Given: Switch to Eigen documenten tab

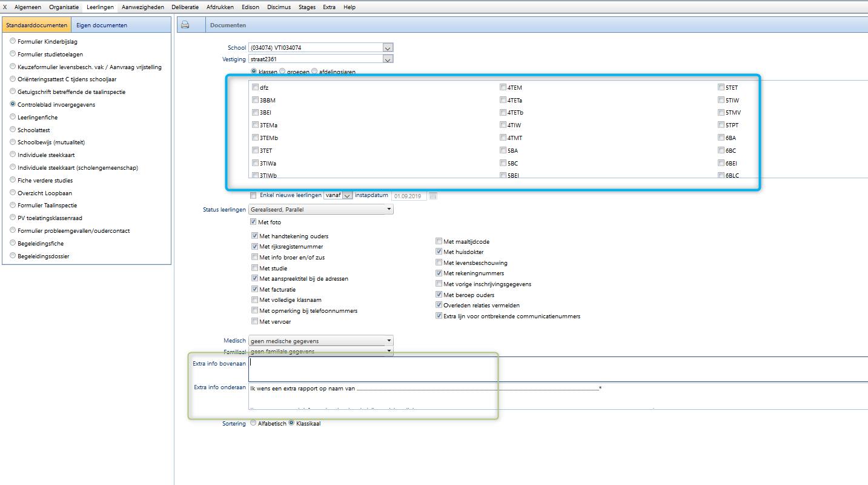Looking at the screenshot, I should (102, 25).
